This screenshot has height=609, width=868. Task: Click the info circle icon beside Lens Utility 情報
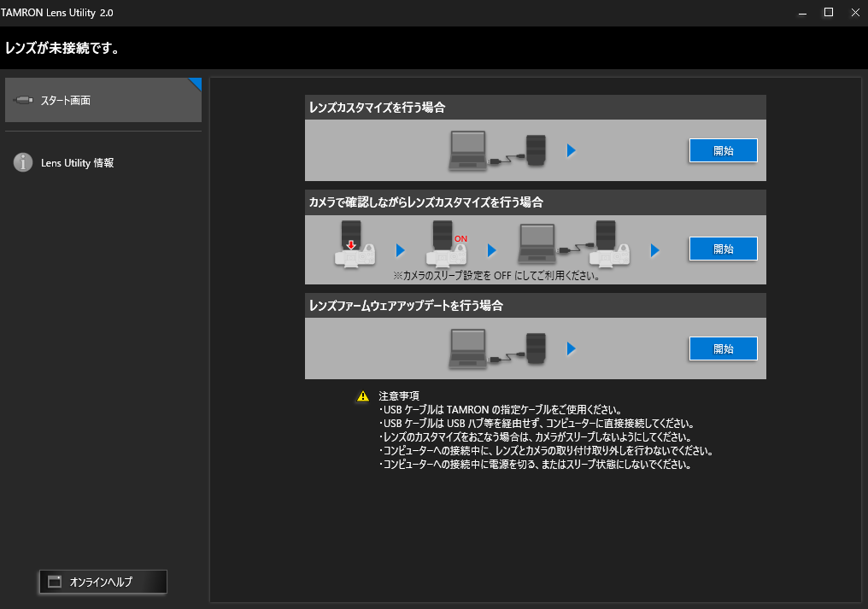(x=23, y=162)
